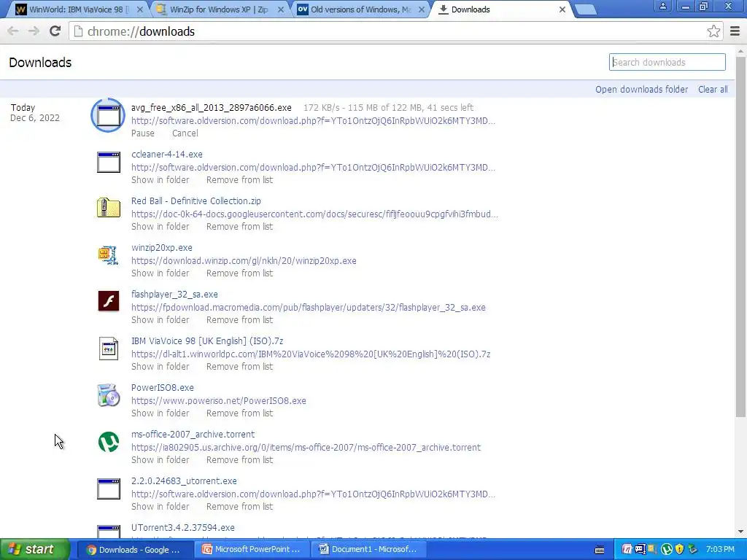
Task: Click the poweriso.net download URL
Action: (219, 401)
